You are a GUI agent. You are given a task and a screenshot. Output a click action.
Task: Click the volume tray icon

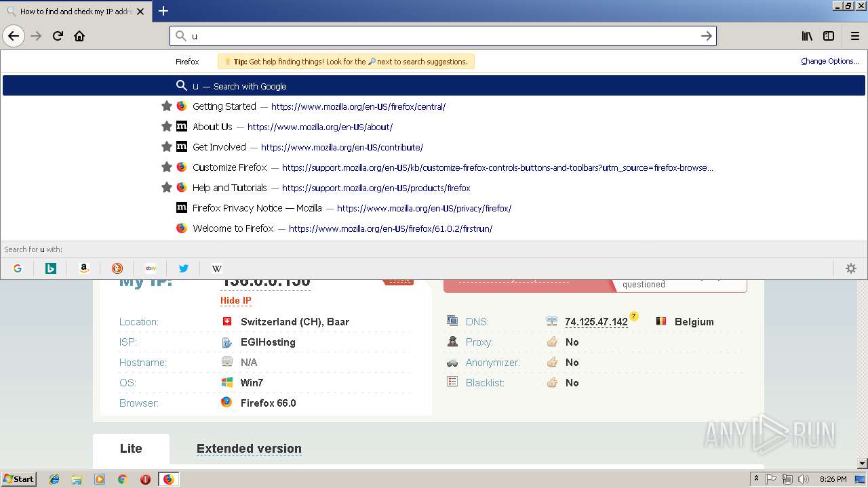804,479
